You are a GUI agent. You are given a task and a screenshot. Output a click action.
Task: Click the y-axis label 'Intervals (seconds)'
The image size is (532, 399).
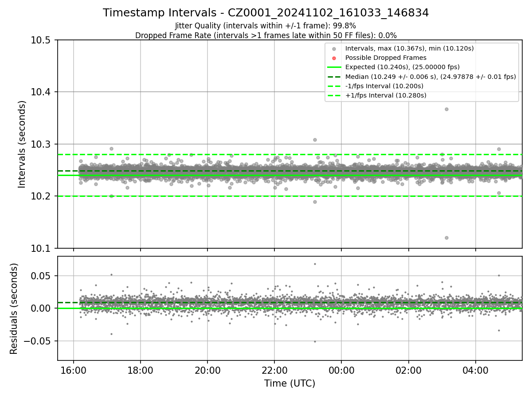tap(22, 144)
